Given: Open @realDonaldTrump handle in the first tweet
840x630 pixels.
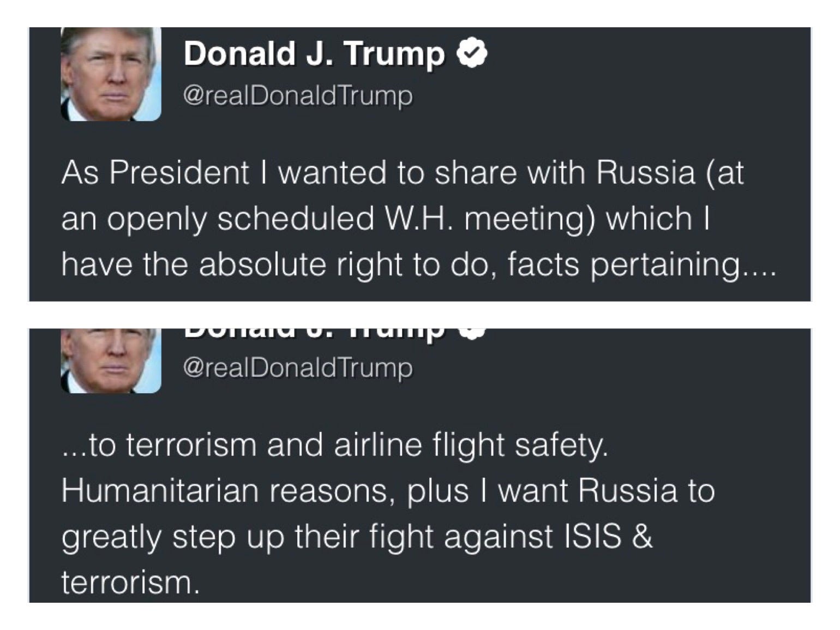Looking at the screenshot, I should point(298,97).
